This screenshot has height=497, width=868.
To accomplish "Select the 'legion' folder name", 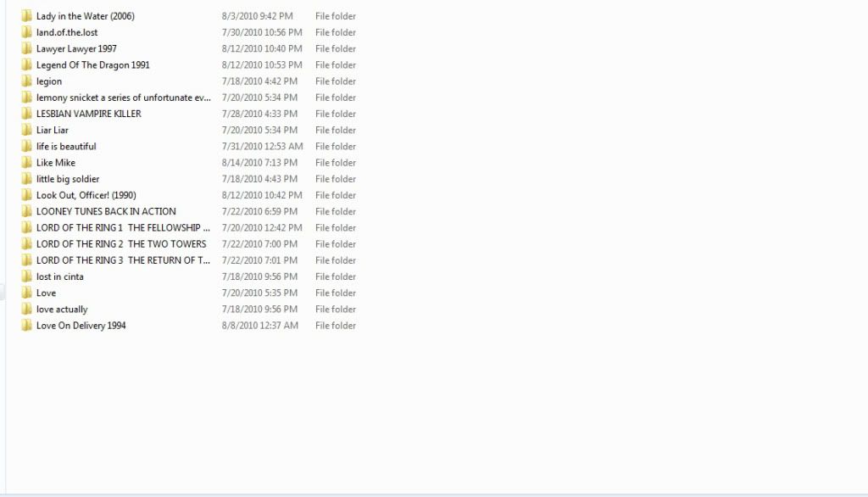I will 49,81.
